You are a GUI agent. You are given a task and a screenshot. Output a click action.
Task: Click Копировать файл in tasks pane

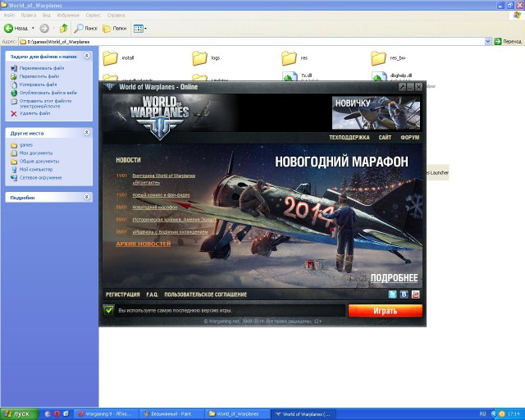pyautogui.click(x=39, y=84)
